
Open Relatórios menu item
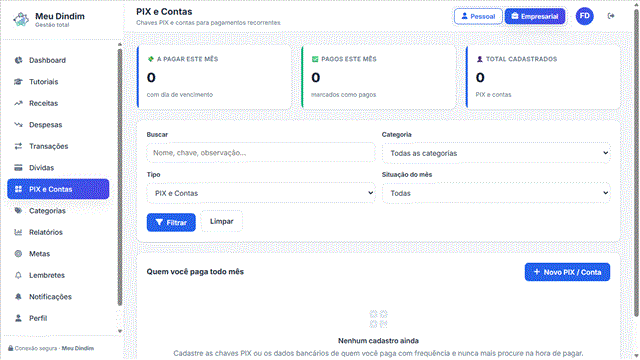(58, 232)
